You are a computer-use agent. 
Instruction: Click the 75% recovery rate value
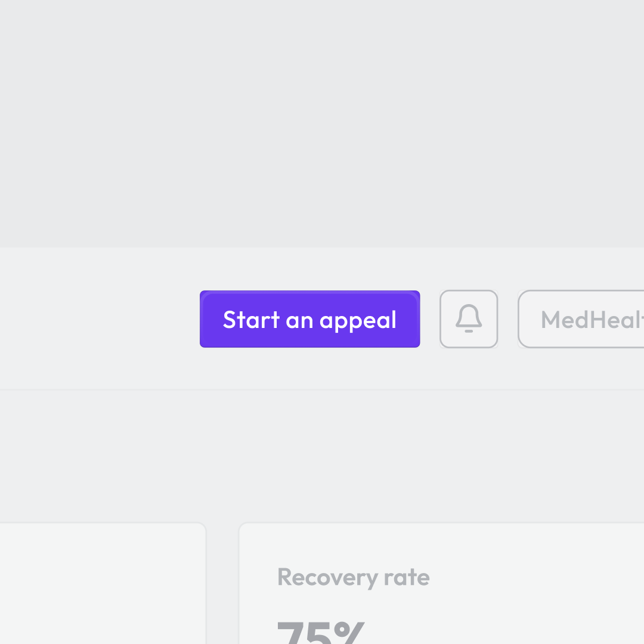pyautogui.click(x=321, y=633)
